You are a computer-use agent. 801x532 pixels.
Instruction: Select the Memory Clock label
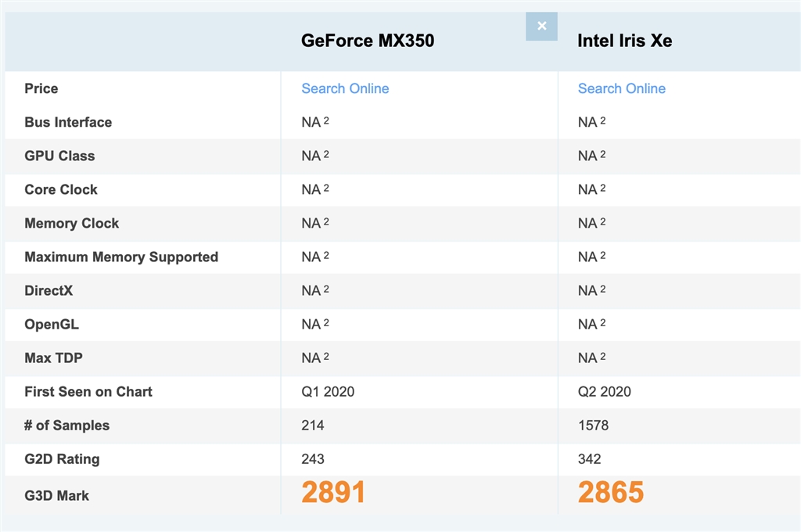[72, 223]
